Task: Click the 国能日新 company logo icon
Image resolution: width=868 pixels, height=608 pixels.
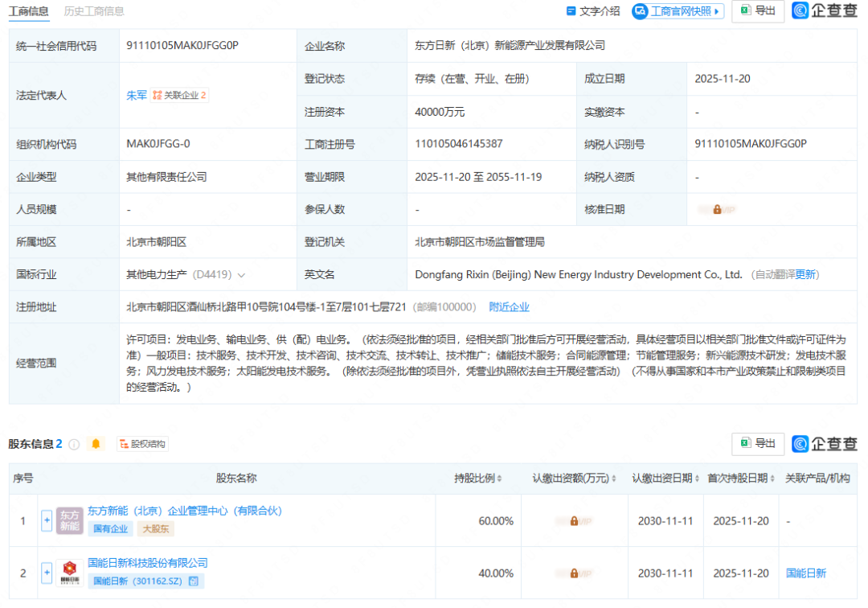Action: coord(69,573)
